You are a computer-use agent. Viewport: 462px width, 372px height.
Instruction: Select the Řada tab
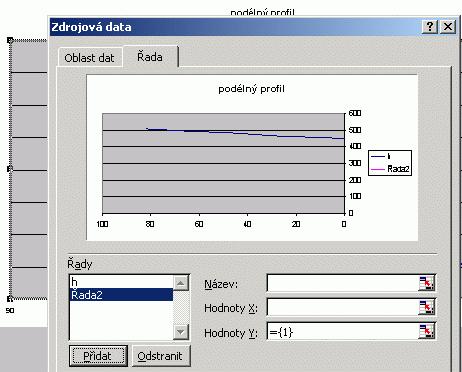tap(150, 57)
